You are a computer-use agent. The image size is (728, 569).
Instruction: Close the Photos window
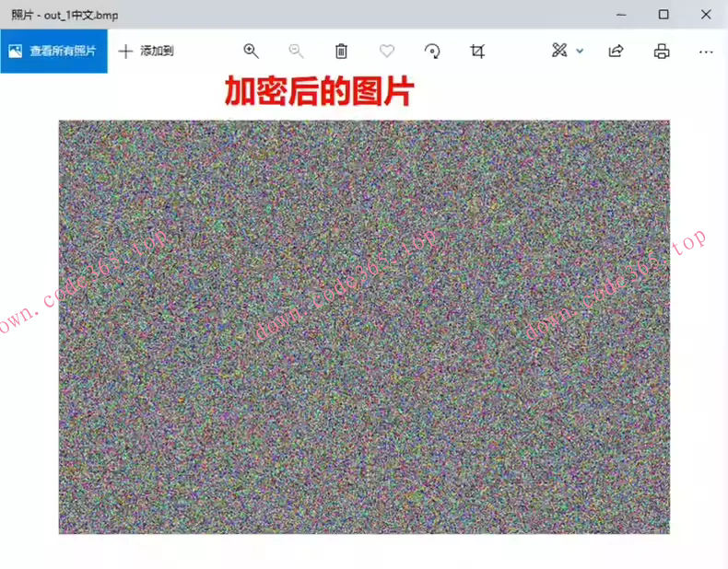point(706,15)
